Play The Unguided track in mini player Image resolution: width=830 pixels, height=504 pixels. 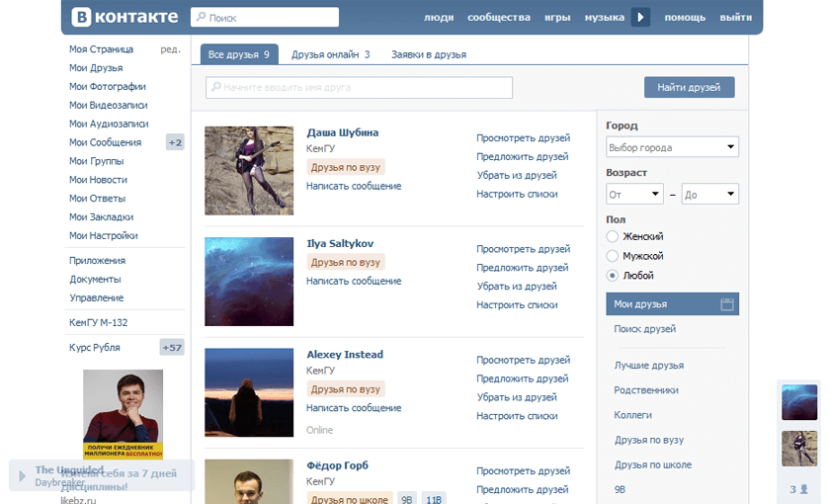[x=21, y=476]
